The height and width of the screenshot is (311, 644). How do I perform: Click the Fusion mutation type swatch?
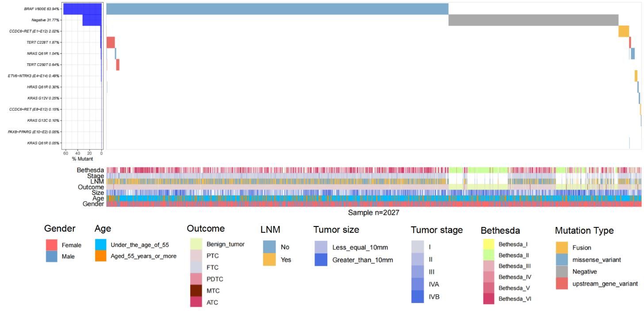click(562, 248)
